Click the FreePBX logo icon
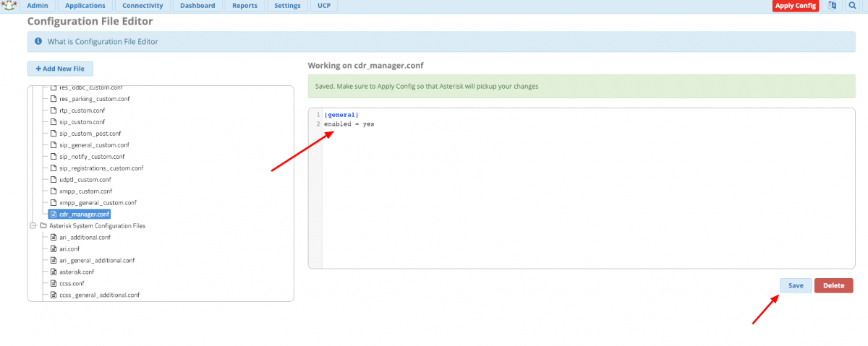This screenshot has width=868, height=346. pos(10,6)
